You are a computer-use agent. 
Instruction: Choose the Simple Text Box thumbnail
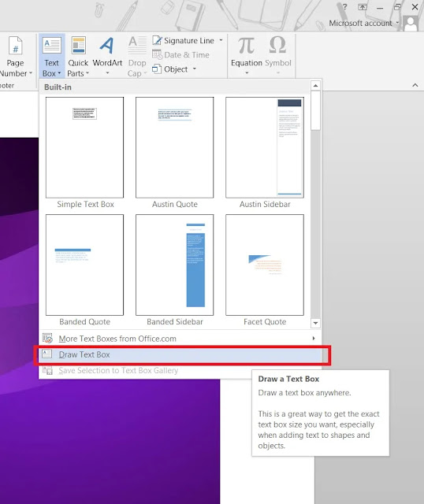point(84,147)
